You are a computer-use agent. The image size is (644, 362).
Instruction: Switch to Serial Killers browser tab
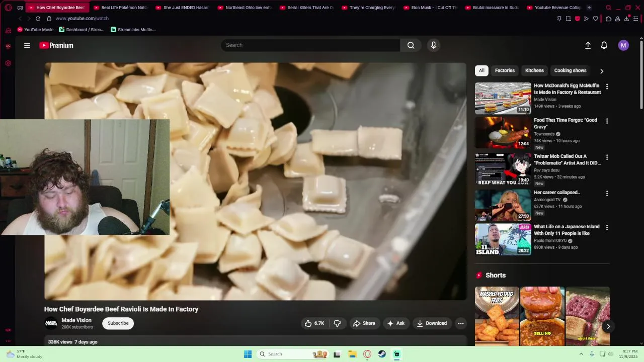tap(307, 8)
